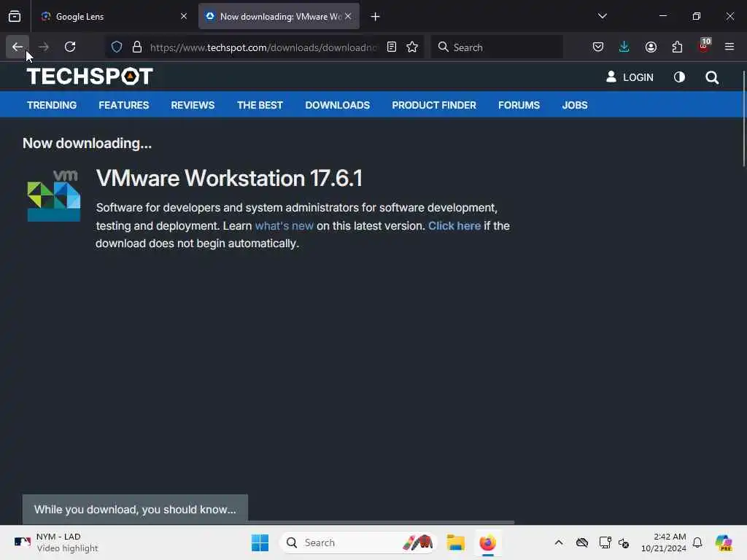This screenshot has height=560, width=747.
Task: Toggle TechSpot dark/light theme icon
Action: point(679,77)
